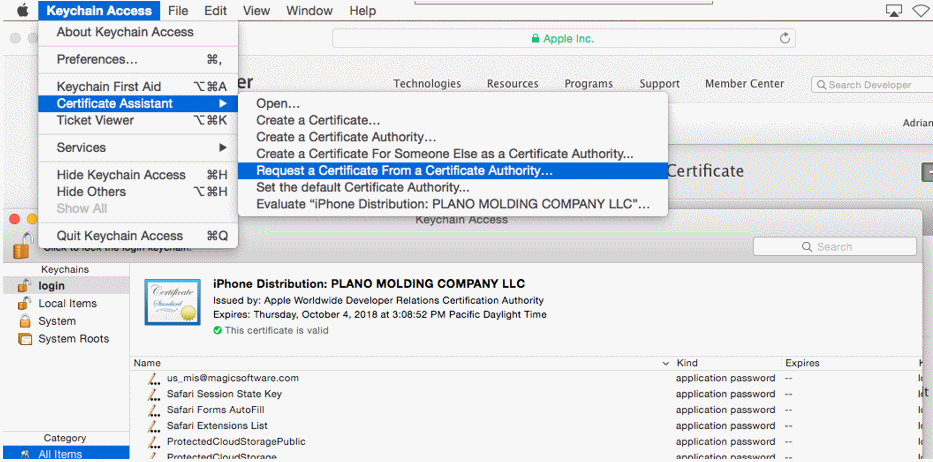Click the Keychain Access search field

click(x=834, y=246)
